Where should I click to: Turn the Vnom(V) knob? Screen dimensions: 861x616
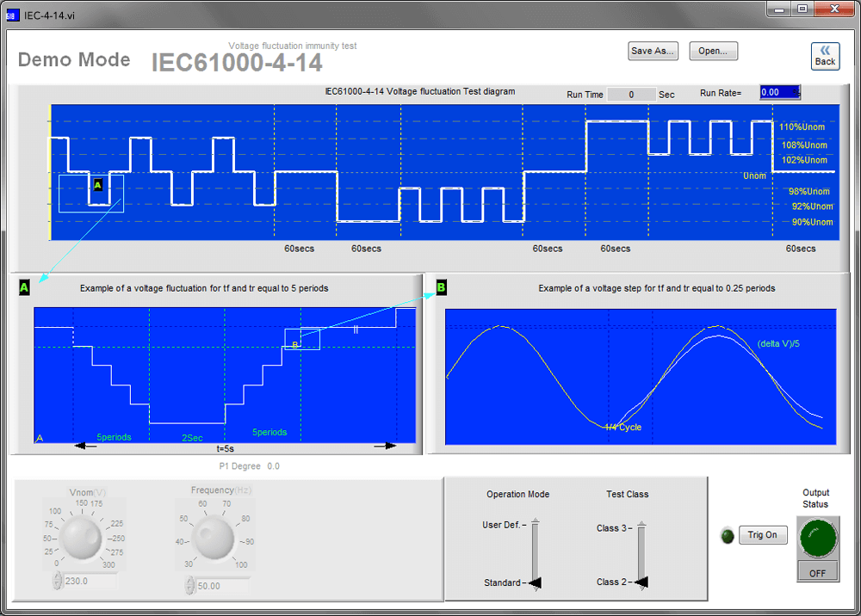point(82,538)
